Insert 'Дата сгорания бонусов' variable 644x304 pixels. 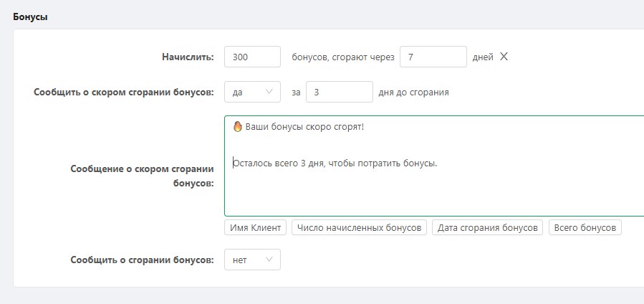click(x=487, y=227)
